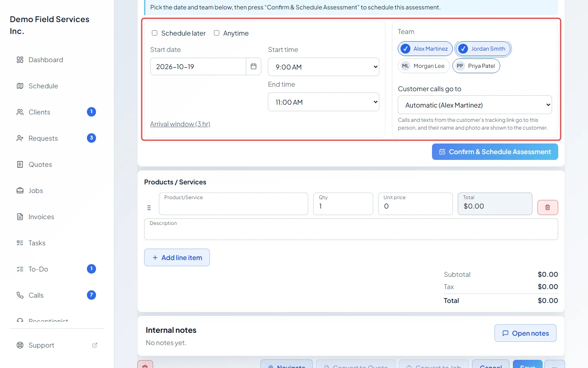This screenshot has width=588, height=368.
Task: Open the calendar date picker icon
Action: 254,66
